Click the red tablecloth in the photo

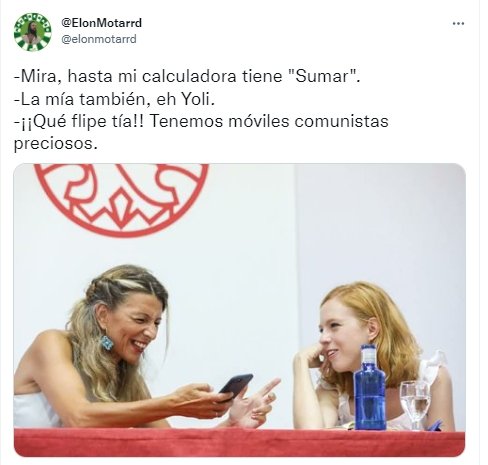point(239,443)
